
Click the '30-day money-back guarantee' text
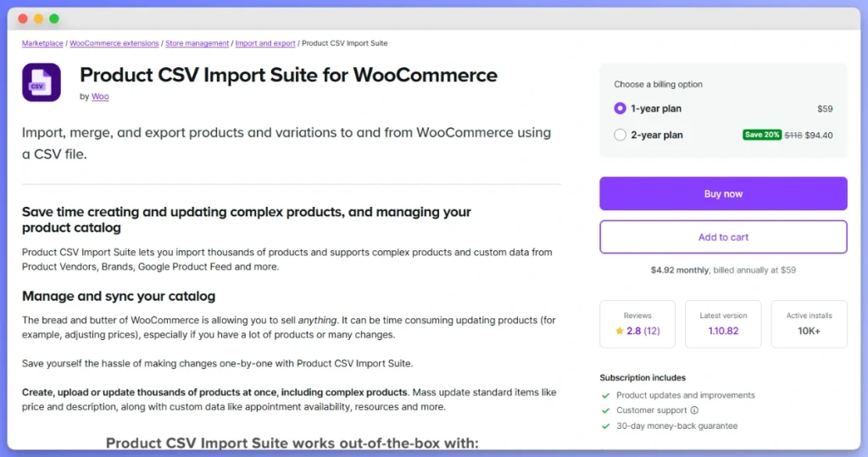[676, 426]
